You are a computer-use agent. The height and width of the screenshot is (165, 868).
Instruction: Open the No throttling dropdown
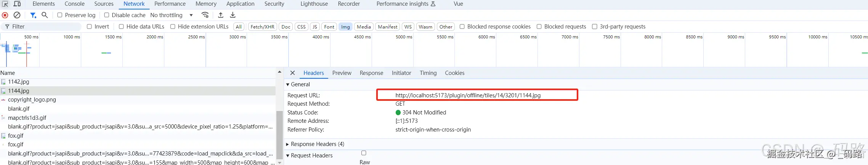pyautogui.click(x=172, y=15)
